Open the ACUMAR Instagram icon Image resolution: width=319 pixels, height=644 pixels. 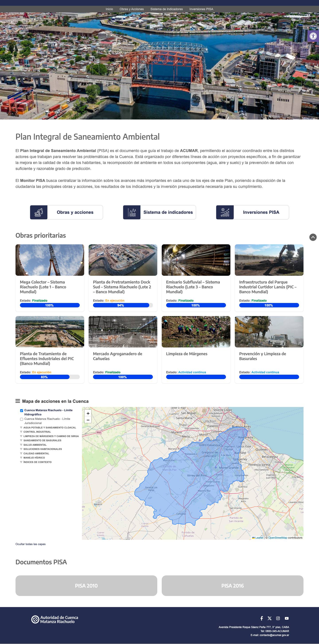pos(278,618)
